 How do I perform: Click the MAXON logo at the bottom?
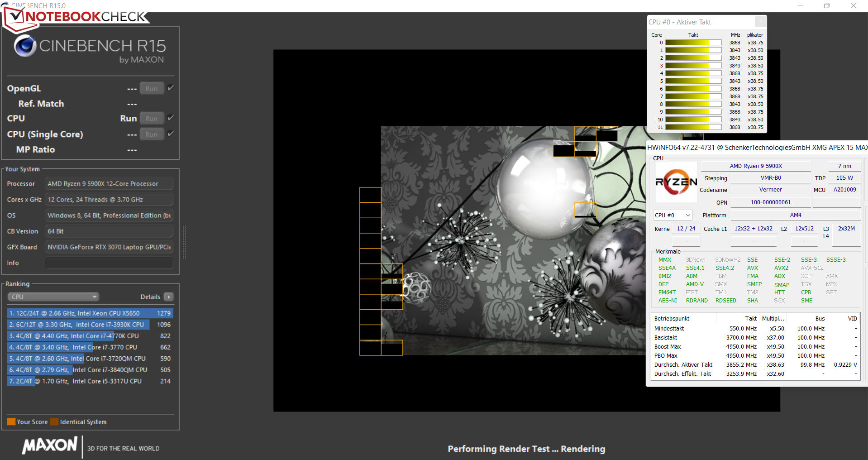tap(50, 446)
